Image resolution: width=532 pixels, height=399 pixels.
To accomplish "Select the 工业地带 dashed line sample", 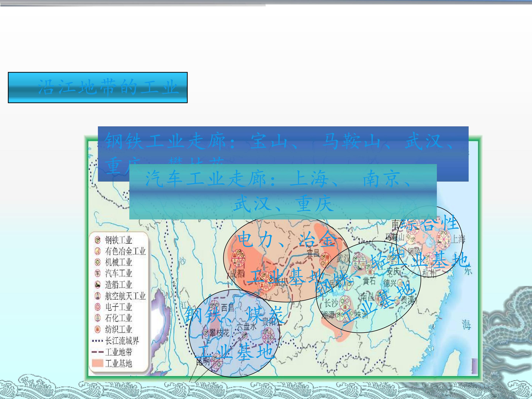I will [x=97, y=352].
